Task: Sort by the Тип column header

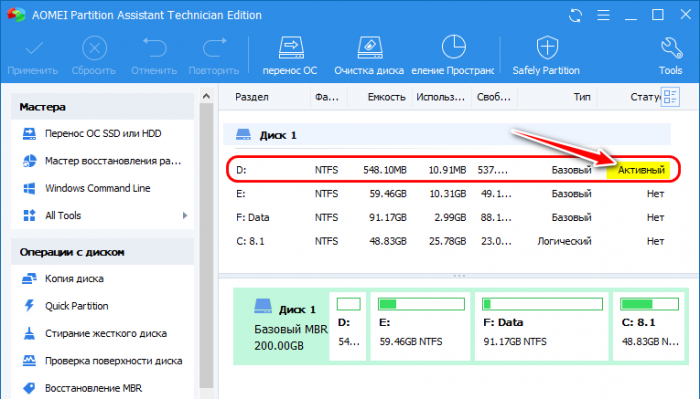Action: (582, 97)
